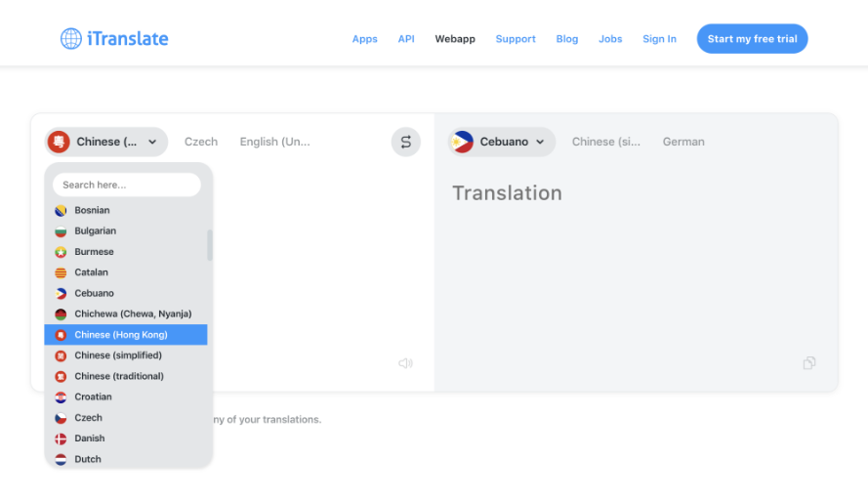This screenshot has height=501, width=868.
Task: Click the Hong Kong flag in source selector
Action: (x=59, y=142)
